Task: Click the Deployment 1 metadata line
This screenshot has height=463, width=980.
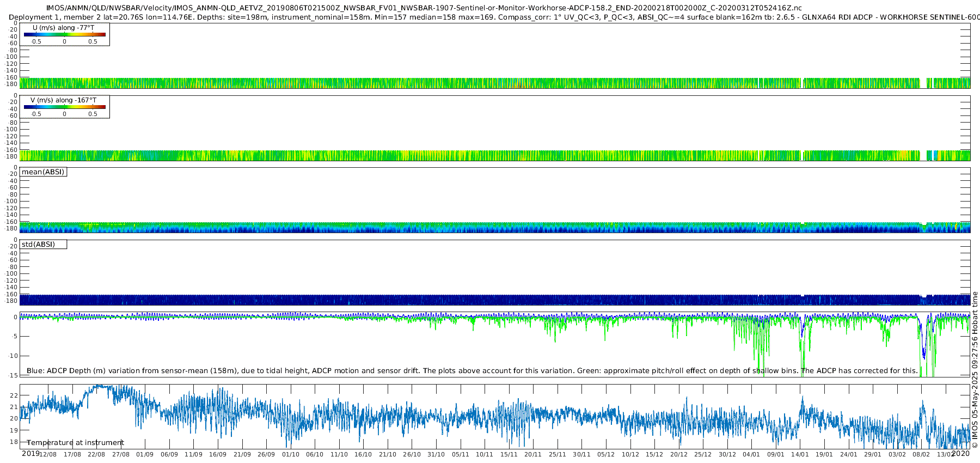Action: (x=490, y=17)
